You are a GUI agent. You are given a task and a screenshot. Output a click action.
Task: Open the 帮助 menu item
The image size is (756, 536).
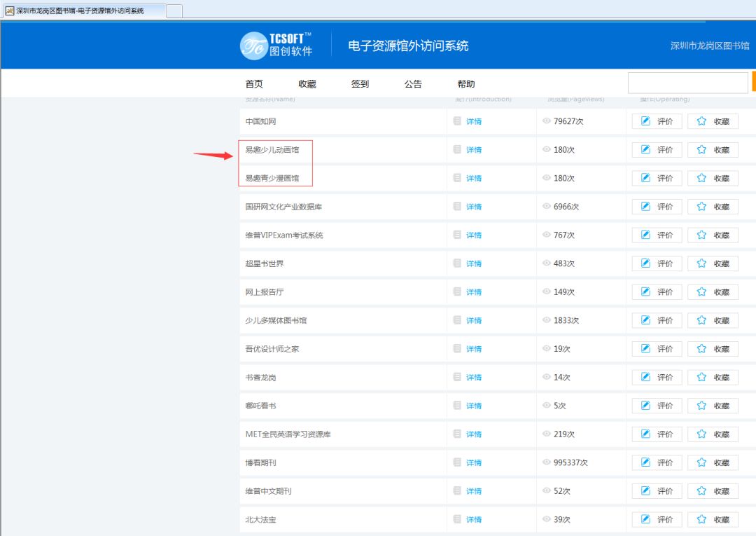click(466, 84)
